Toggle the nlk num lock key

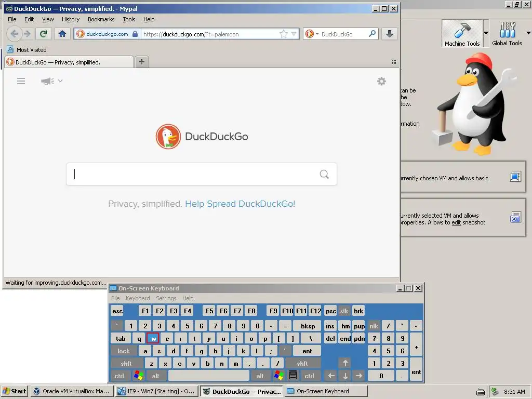pyautogui.click(x=374, y=326)
